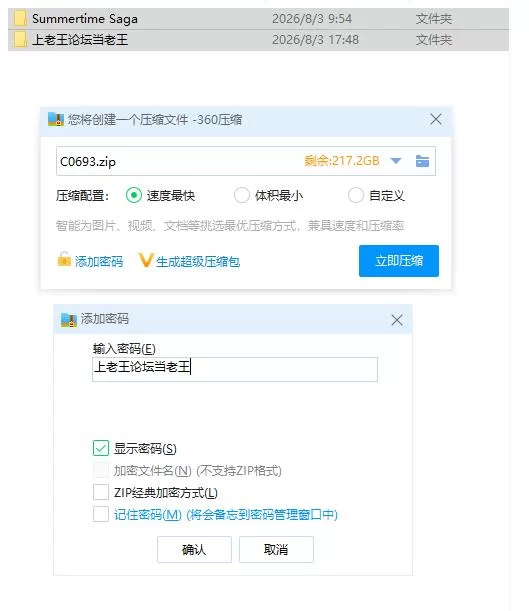Screen dimensions: 529x611
Task: Click the V icon for 生成超级压缩包
Action: tap(146, 260)
